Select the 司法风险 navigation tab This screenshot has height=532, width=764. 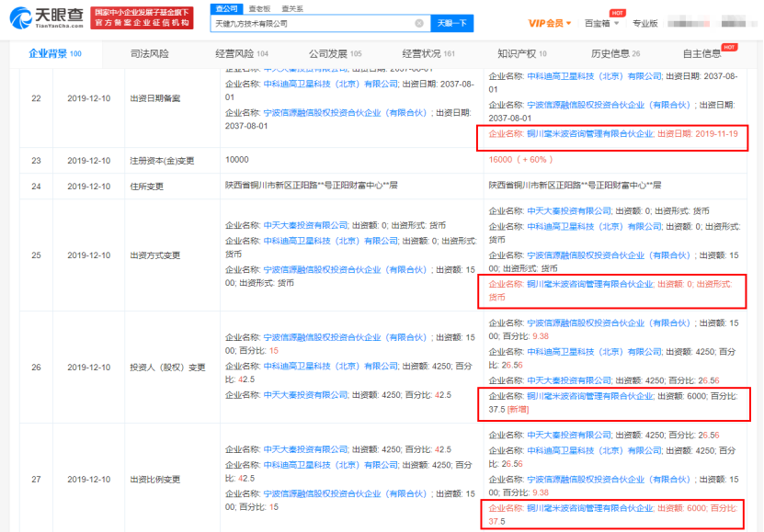[x=149, y=53]
